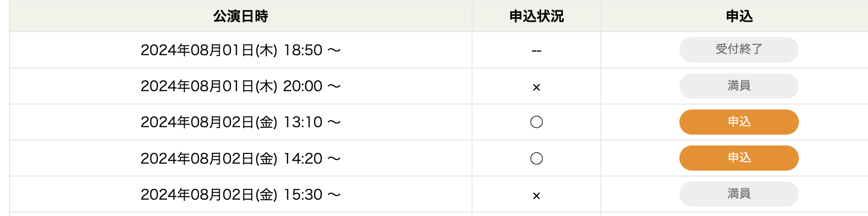Image resolution: width=868 pixels, height=216 pixels.
Task: Click the 公演日時 column header
Action: [x=240, y=16]
